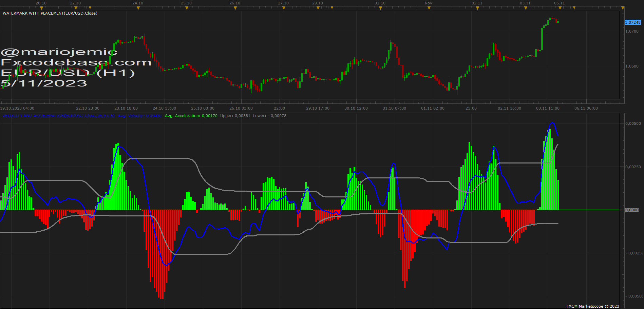This screenshot has width=644, height=309.
Task: Click the 01.11 02:00 time label
Action: (x=433, y=108)
